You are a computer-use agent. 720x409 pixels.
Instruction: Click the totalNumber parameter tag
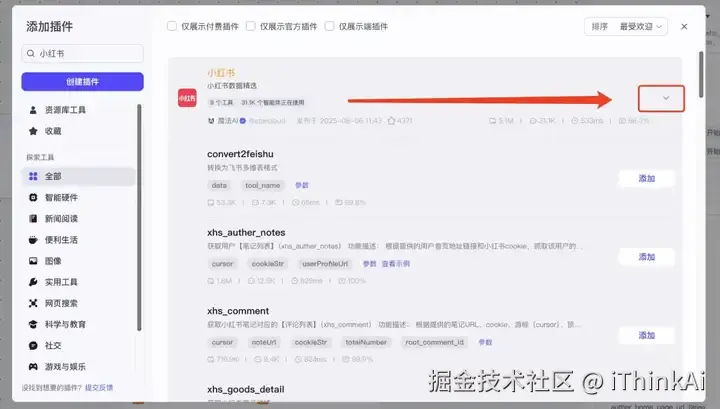[x=366, y=342]
